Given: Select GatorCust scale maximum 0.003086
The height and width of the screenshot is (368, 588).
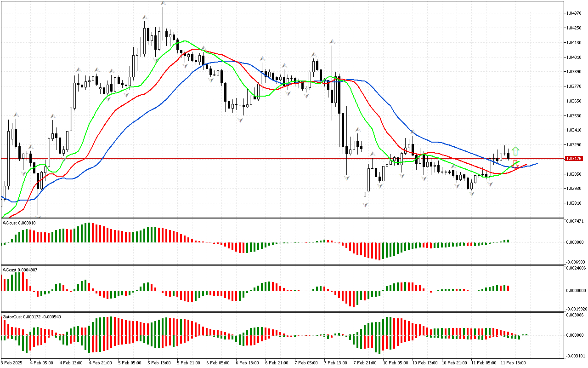Looking at the screenshot, I should 576,315.
